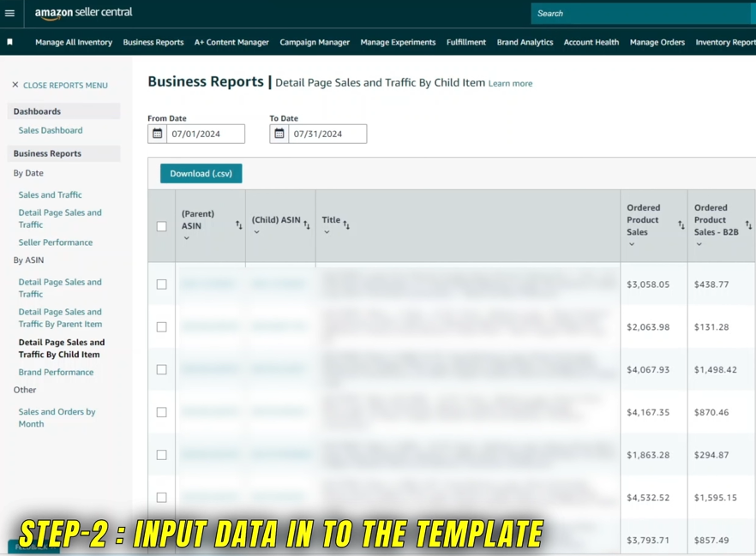Click the $1,498.42 B2B sales cell
756x556 pixels.
point(716,369)
